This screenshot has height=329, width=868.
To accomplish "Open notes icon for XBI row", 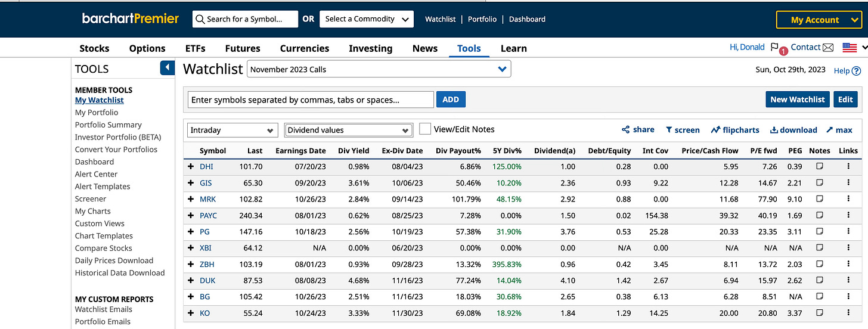I will tap(819, 248).
